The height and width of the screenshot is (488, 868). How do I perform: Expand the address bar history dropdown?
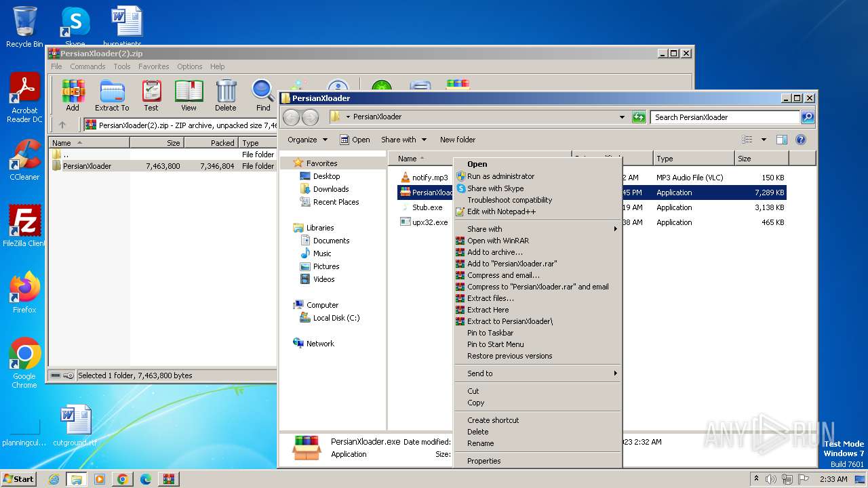coord(622,117)
